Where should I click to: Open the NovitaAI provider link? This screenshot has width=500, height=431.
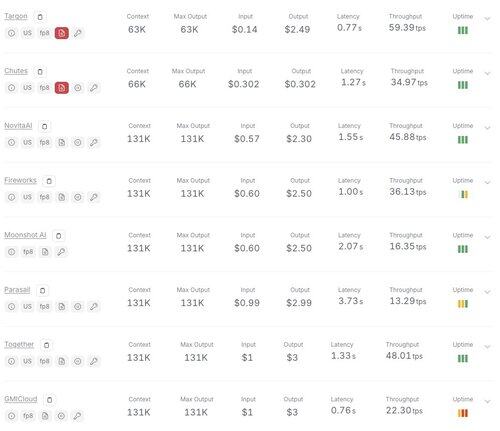(x=18, y=125)
